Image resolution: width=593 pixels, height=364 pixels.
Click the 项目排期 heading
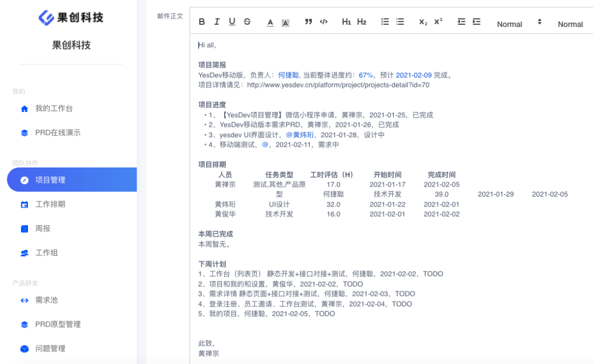click(212, 164)
